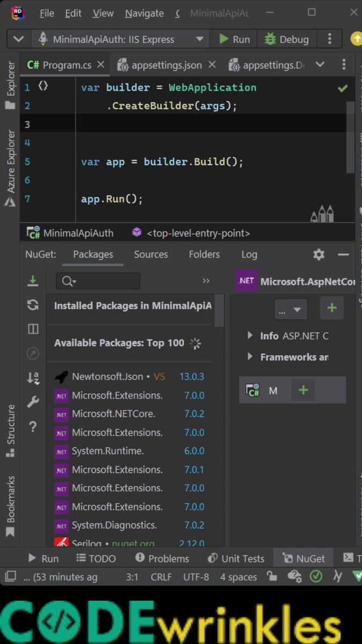The width and height of the screenshot is (362, 644).
Task: Open tool windows quick-access status bar icon
Action: (10, 577)
